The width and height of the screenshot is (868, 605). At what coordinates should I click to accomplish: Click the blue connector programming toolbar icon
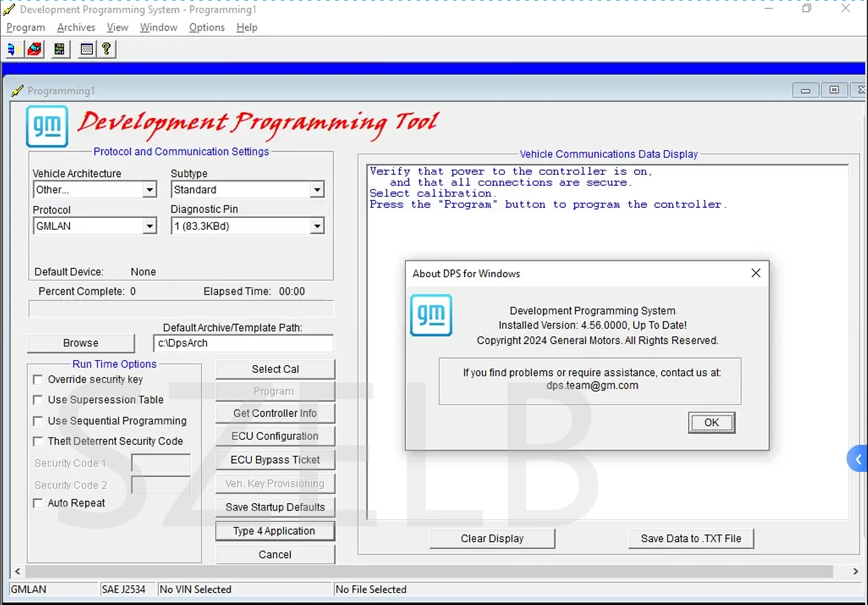pyautogui.click(x=12, y=49)
